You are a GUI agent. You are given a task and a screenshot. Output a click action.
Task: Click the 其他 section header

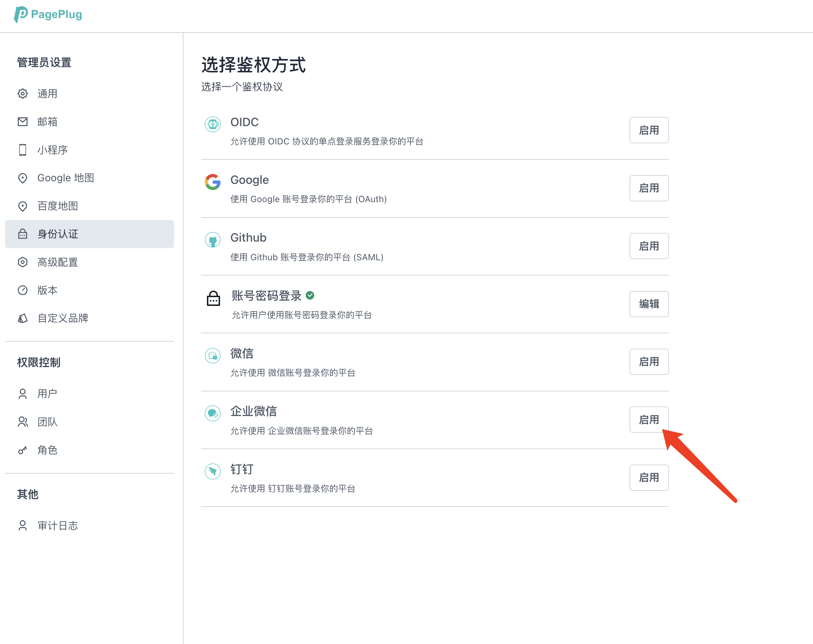click(x=28, y=494)
